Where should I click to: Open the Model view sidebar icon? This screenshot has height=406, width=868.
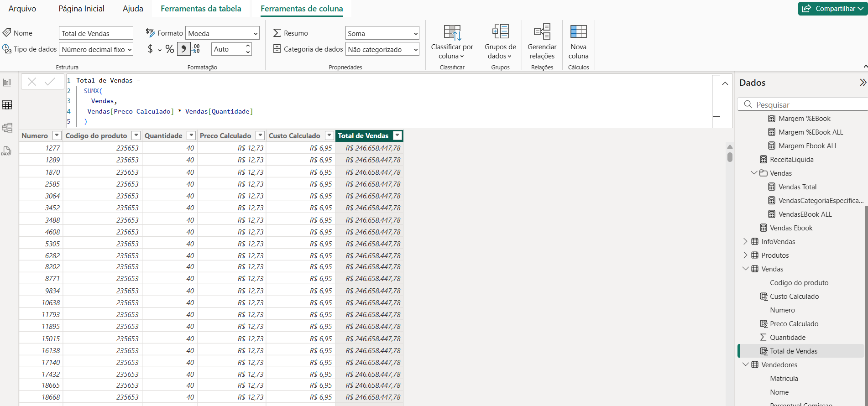click(7, 128)
